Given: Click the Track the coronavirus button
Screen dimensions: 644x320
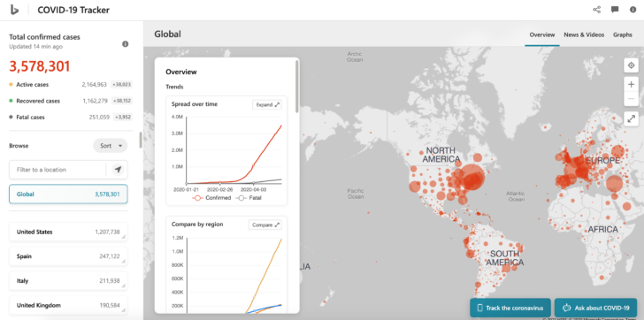Looking at the screenshot, I should (x=510, y=308).
